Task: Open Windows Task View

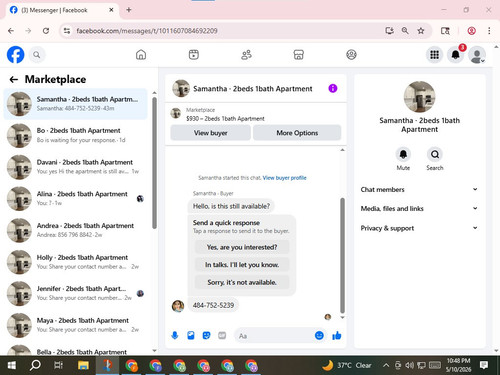Action: pyautogui.click(x=59, y=366)
